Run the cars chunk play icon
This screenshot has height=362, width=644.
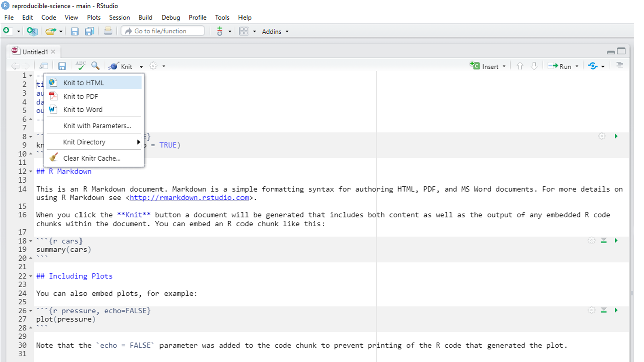[616, 241]
